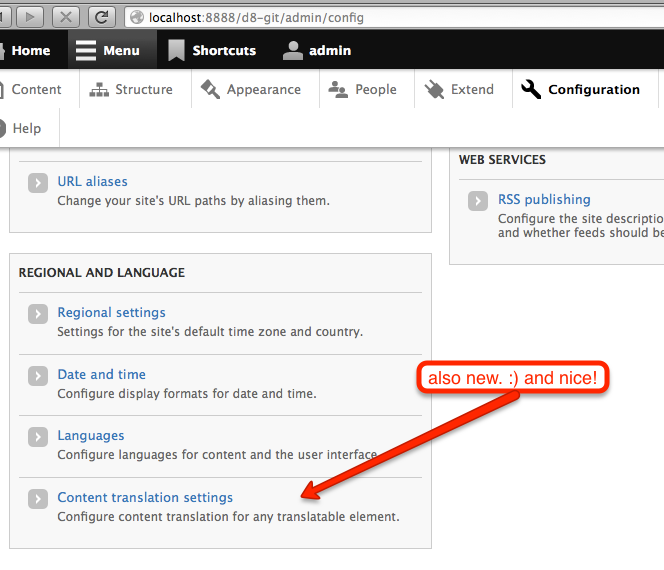This screenshot has width=664, height=570.
Task: Open Content translation settings link
Action: point(145,497)
